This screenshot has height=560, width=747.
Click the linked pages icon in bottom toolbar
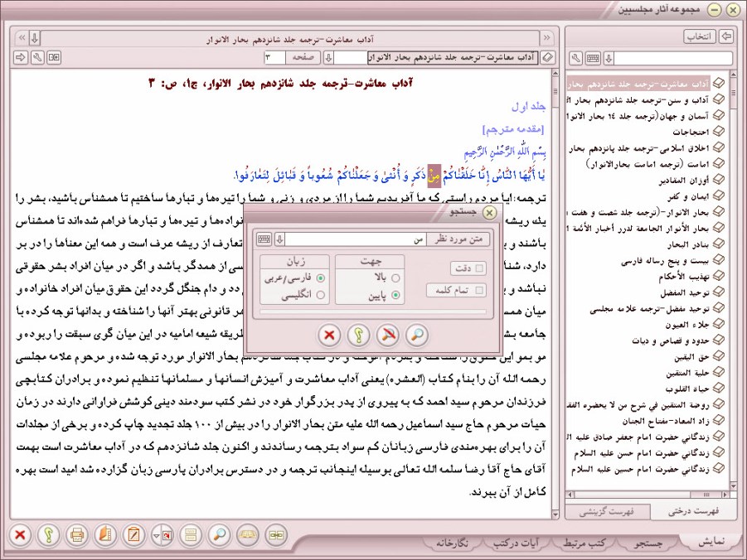tap(276, 535)
